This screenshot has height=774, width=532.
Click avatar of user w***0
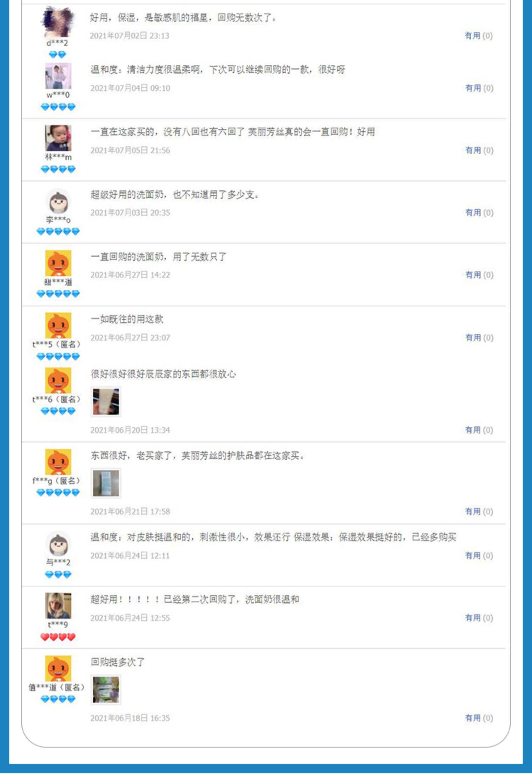[58, 76]
